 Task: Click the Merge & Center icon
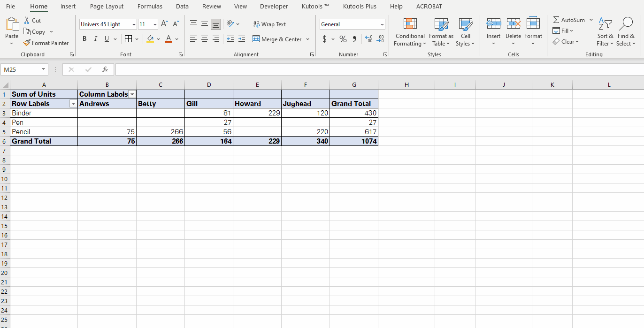(256, 39)
